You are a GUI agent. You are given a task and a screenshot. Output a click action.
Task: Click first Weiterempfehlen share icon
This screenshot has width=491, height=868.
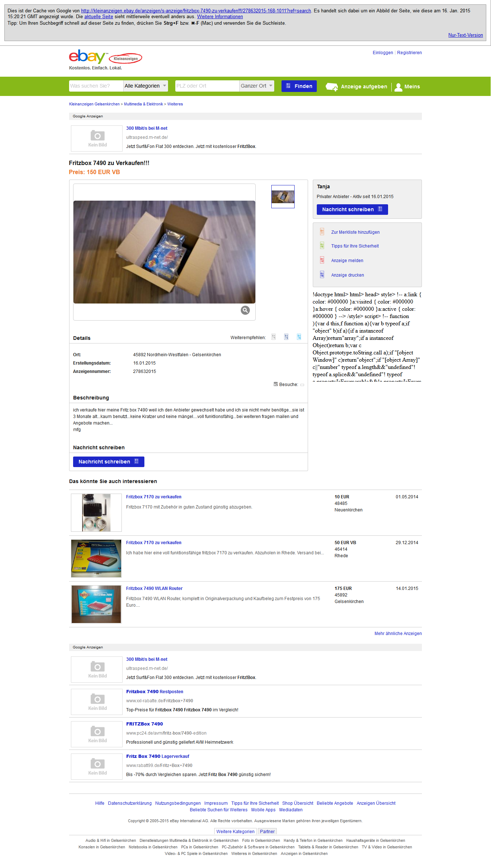(x=274, y=337)
